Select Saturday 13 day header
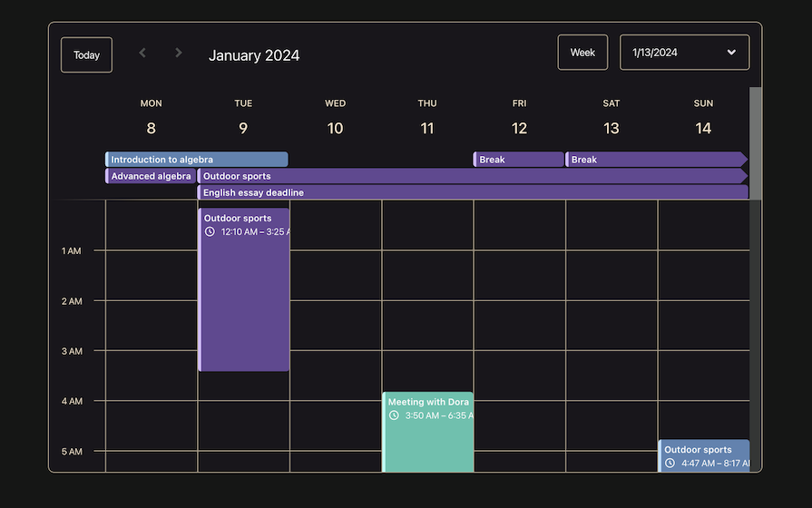This screenshot has width=812, height=508. pos(611,118)
